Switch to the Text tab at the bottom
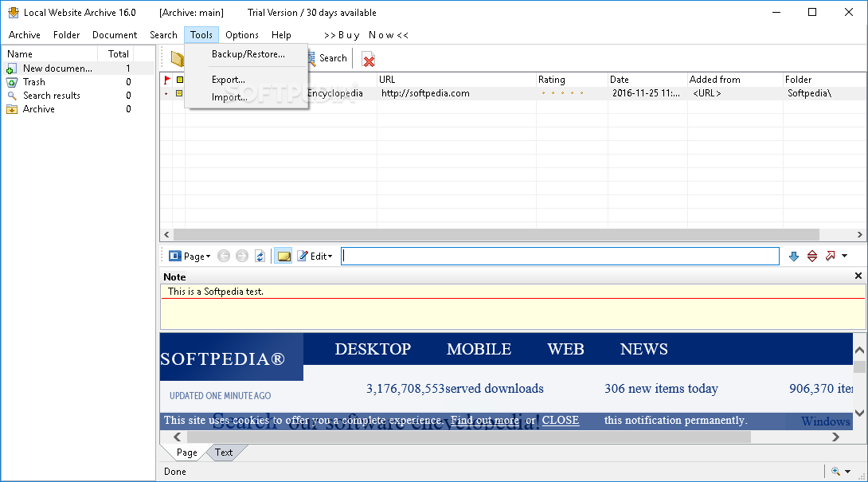Image resolution: width=868 pixels, height=482 pixels. click(x=224, y=453)
